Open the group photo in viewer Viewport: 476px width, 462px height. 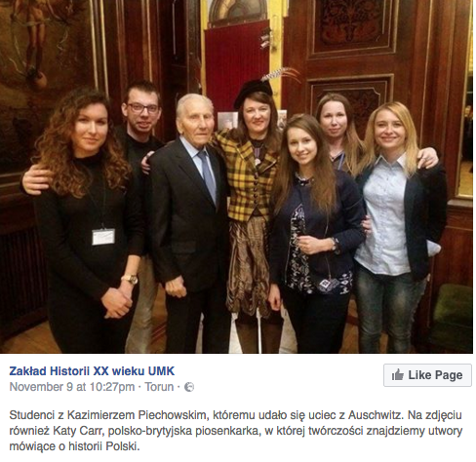tap(237, 176)
